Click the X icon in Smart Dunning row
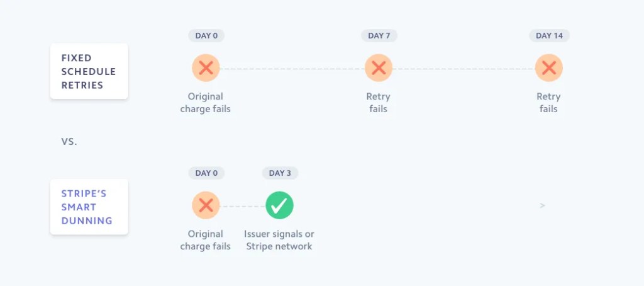The image size is (644, 286). pos(206,205)
